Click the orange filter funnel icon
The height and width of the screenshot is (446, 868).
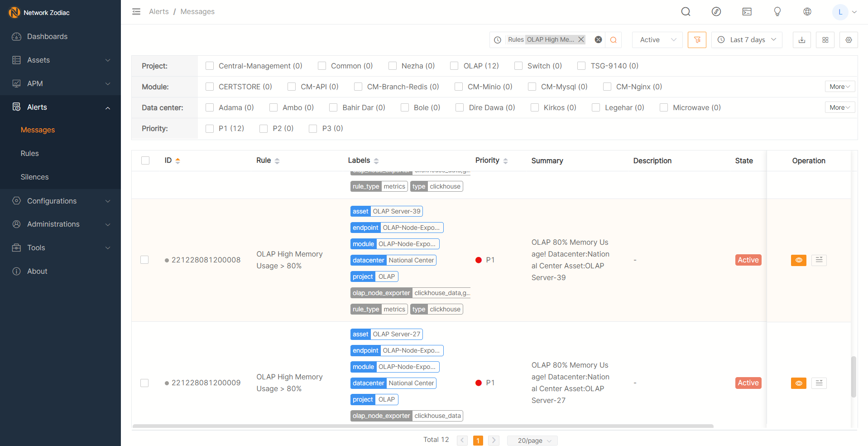(697, 40)
